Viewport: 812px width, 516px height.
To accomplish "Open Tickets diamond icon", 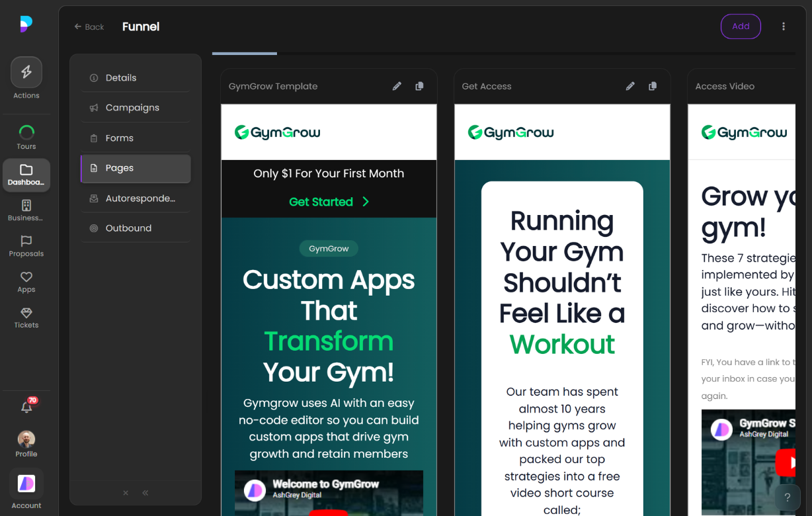I will [x=26, y=313].
